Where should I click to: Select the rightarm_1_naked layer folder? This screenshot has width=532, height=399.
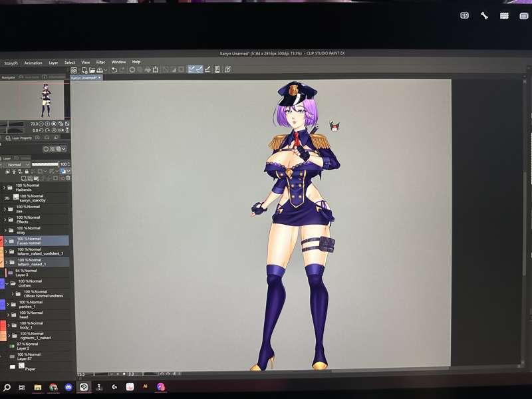point(39,336)
